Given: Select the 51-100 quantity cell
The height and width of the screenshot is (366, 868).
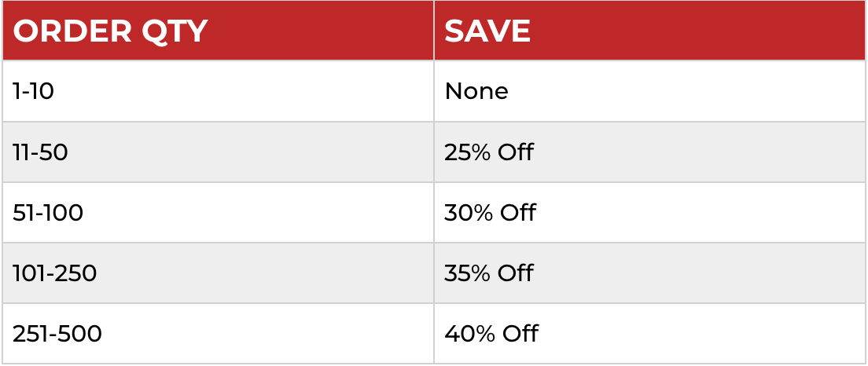Looking at the screenshot, I should coord(48,213).
